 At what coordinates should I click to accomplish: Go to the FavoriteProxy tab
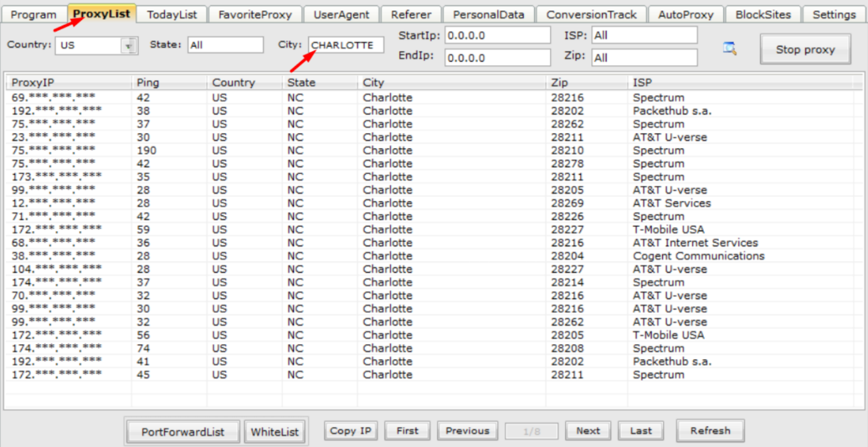(x=255, y=15)
